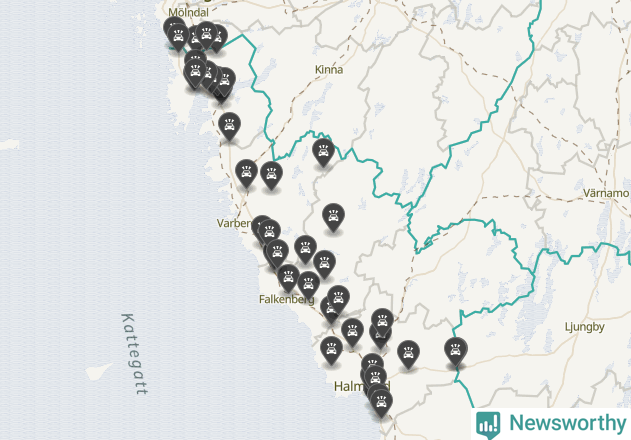631x440 pixels.
Task: Click the Ljungby town label
Action: click(x=584, y=326)
